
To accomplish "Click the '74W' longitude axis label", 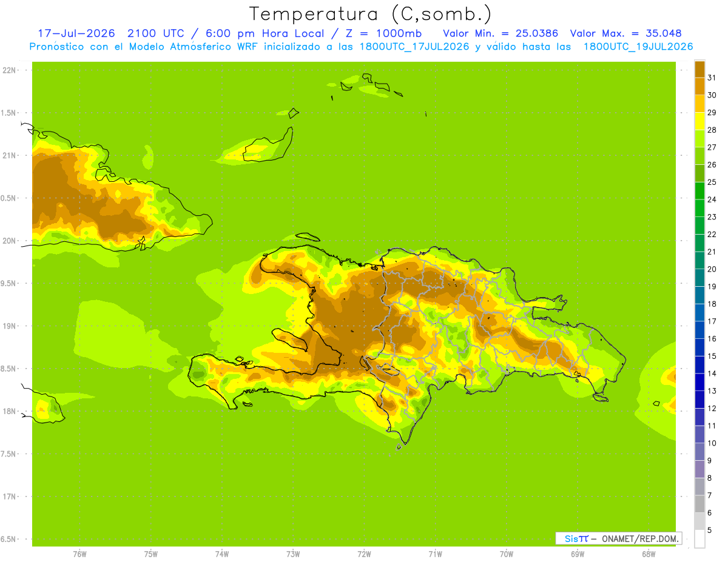I will pyautogui.click(x=222, y=554).
